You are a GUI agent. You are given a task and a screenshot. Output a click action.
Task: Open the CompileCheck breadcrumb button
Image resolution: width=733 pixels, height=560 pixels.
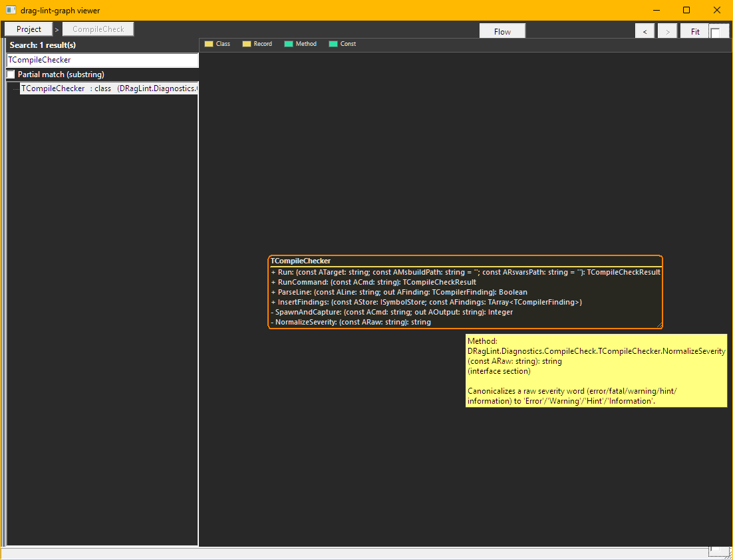click(98, 29)
